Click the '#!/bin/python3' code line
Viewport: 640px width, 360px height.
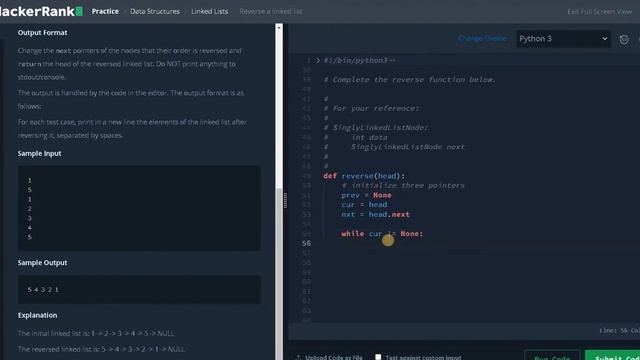point(359,60)
